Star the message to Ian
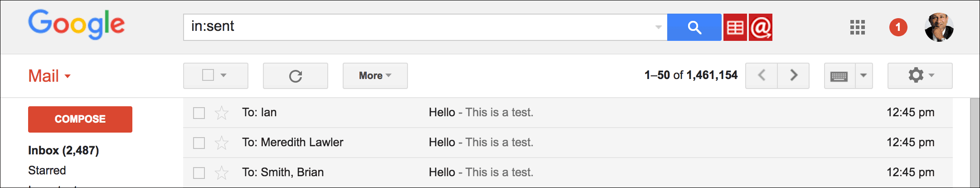Screen dimensions: 980x188 [222, 113]
